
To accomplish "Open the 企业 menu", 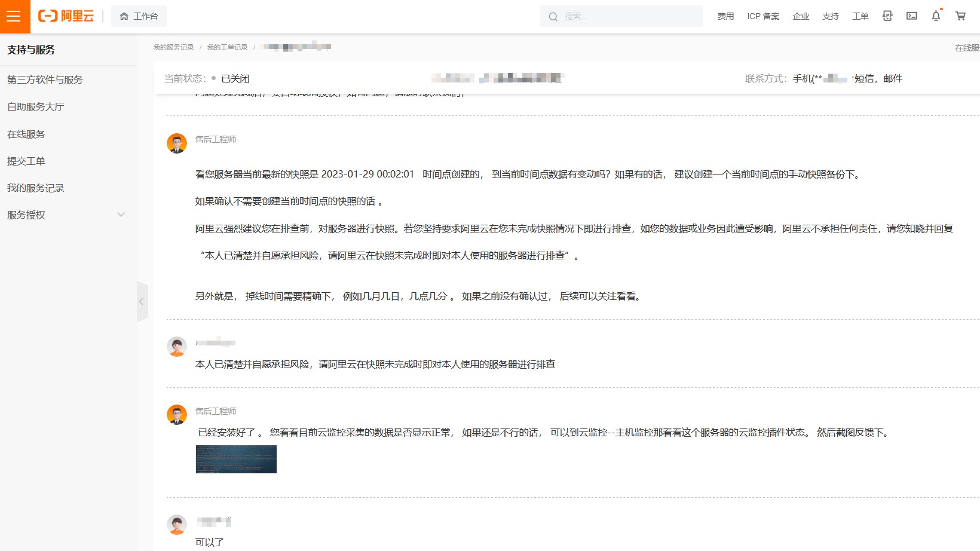I will point(801,17).
